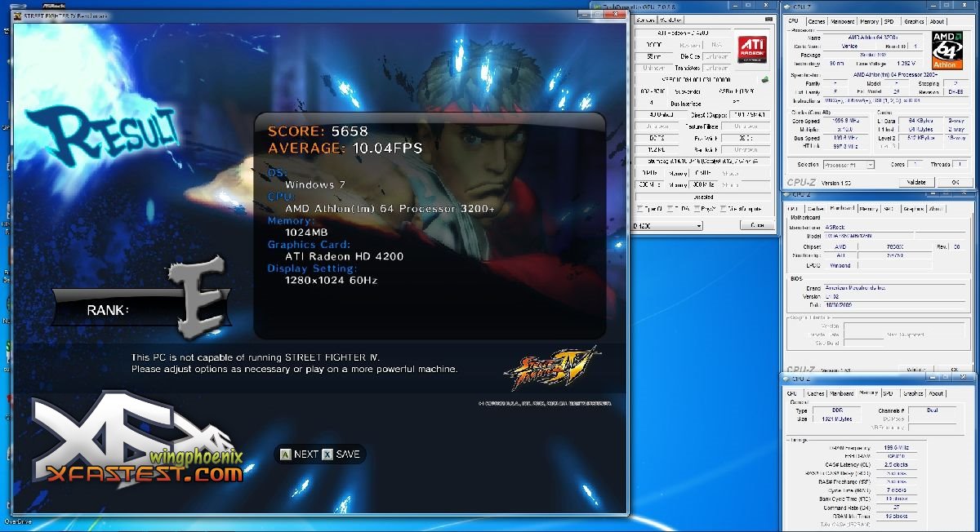The width and height of the screenshot is (980, 532).
Task: Click the Core Speed value in CPU-Z
Action: point(846,120)
